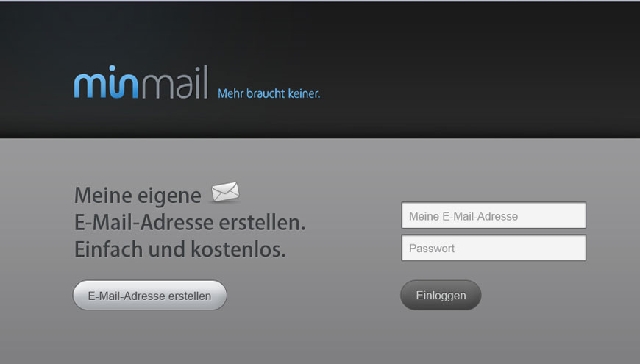Click the "Einfach und kostenlos." headline line
Screen dimensions: 640x364
[180, 249]
